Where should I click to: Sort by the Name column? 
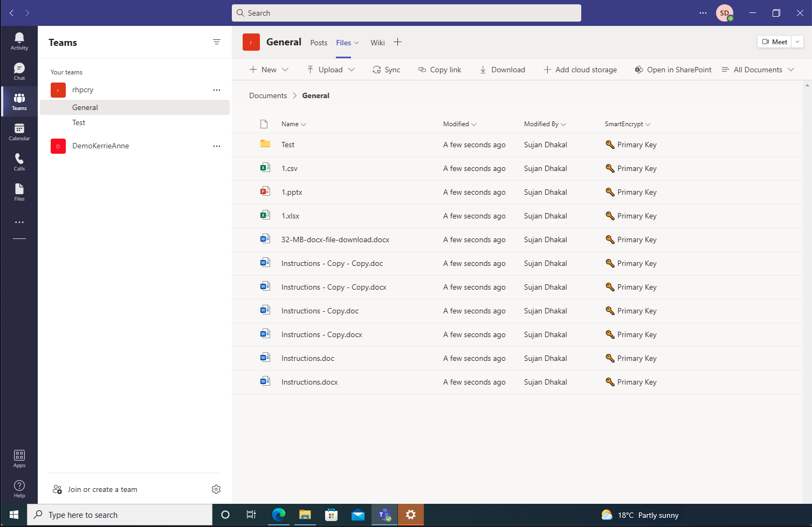click(293, 124)
